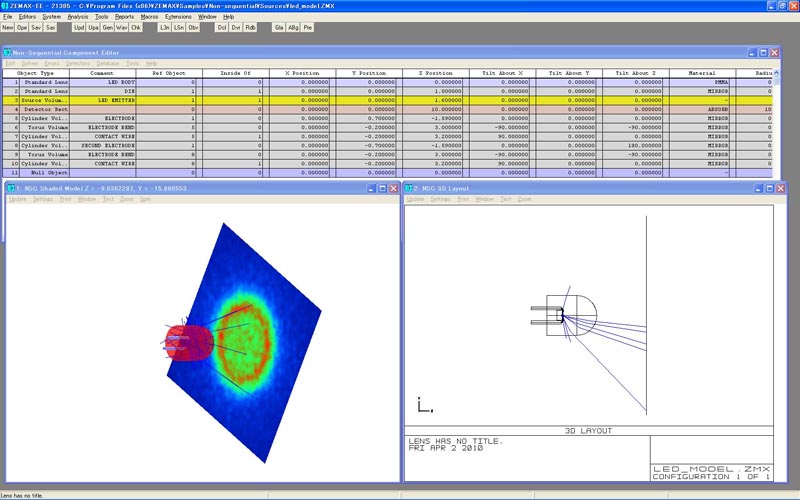Click the Wav (Wavelength) toolbar button
Viewport: 800px width, 500px height.
point(122,28)
